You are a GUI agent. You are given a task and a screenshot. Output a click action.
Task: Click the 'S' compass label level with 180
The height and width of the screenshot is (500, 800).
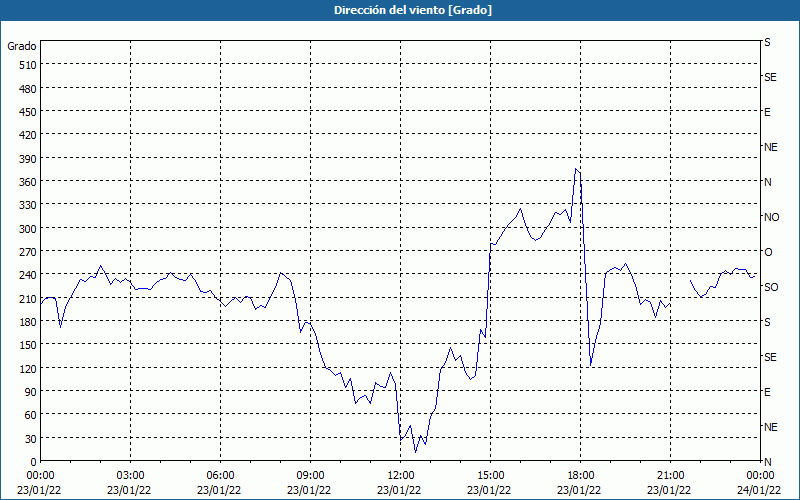(767, 322)
